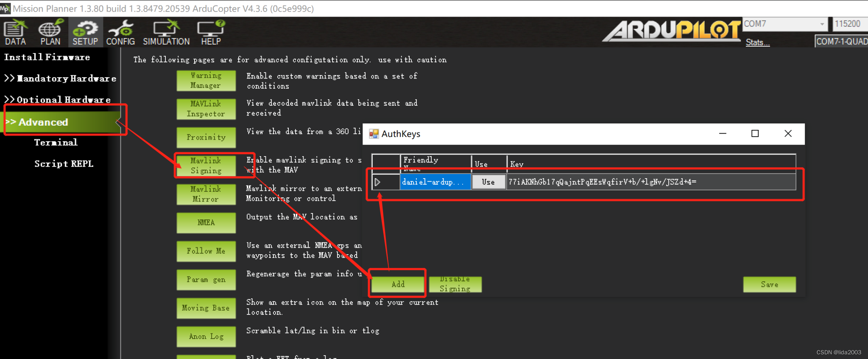
Task: Click the Moving Base button
Action: tap(206, 308)
